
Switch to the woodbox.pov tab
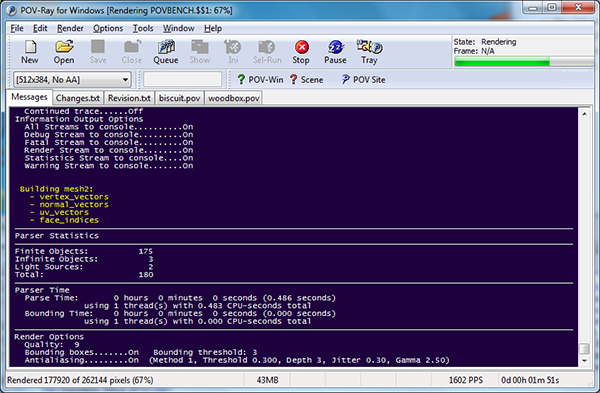[234, 98]
